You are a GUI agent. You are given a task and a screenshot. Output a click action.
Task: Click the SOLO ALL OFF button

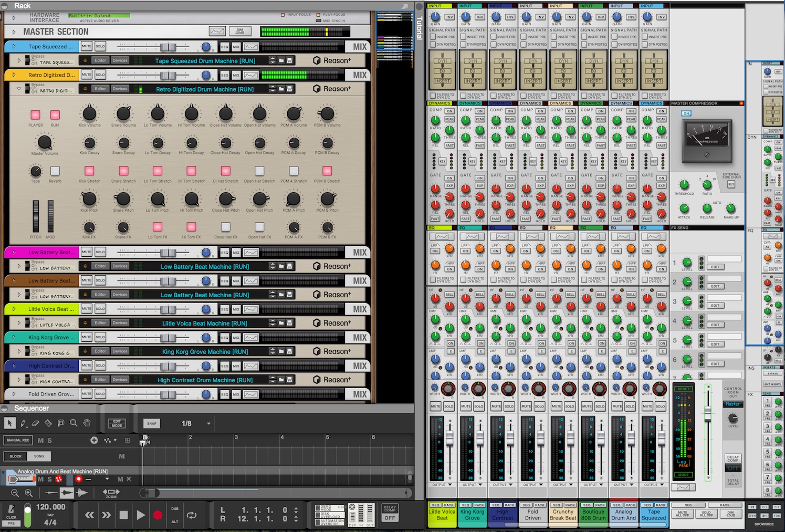[706, 514]
